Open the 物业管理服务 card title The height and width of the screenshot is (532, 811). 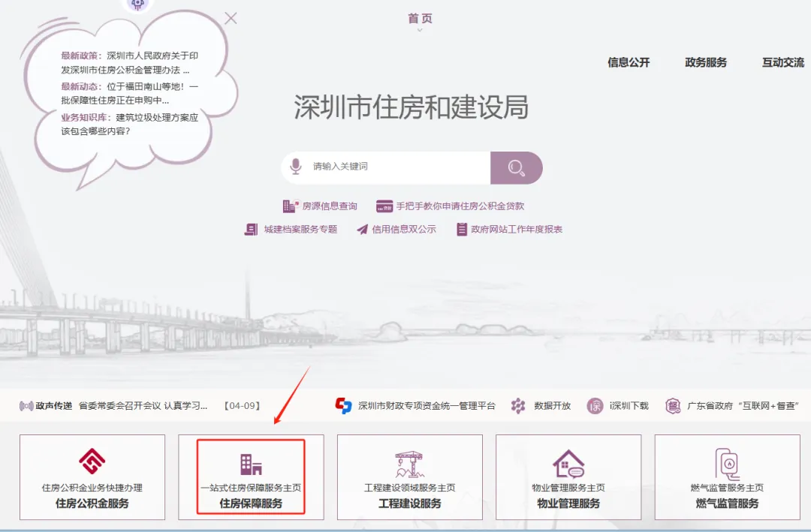(x=568, y=503)
